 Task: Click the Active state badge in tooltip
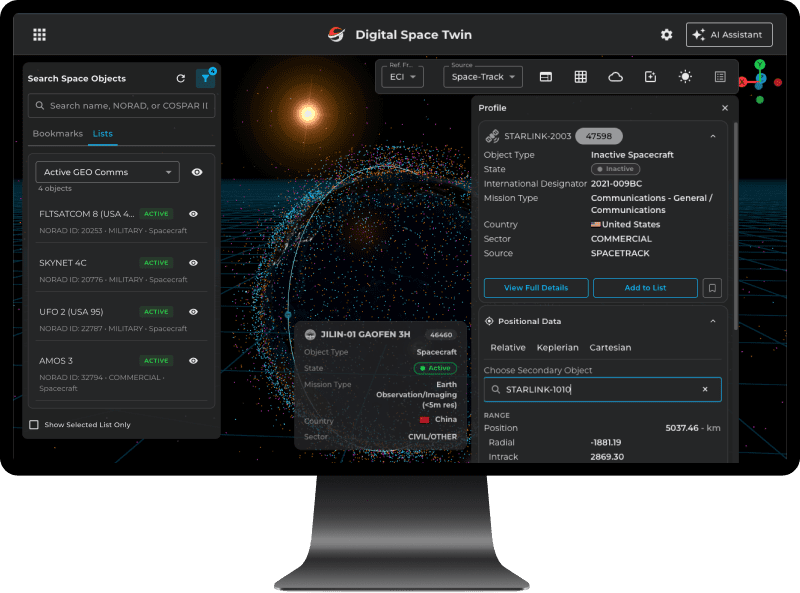click(435, 368)
